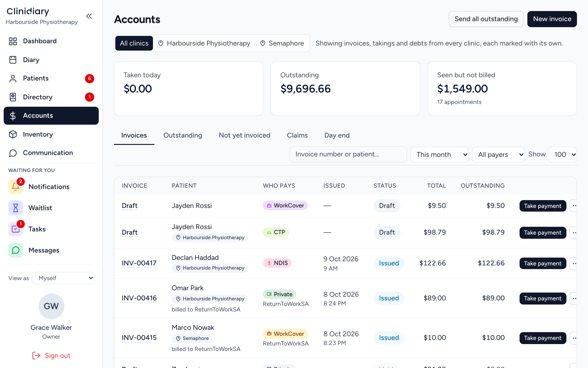Open Dashboard via its grid icon

(x=13, y=41)
